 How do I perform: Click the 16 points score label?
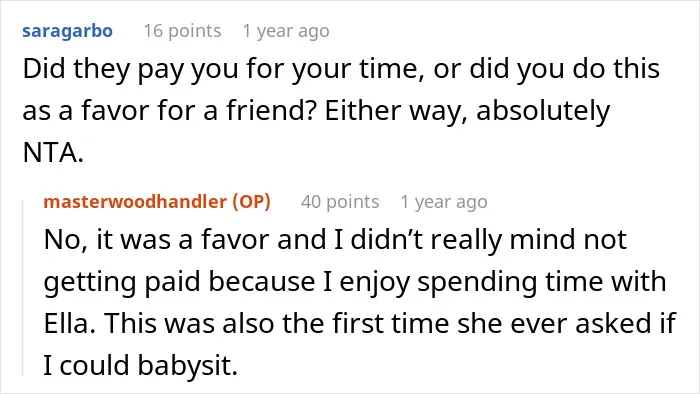(x=182, y=31)
